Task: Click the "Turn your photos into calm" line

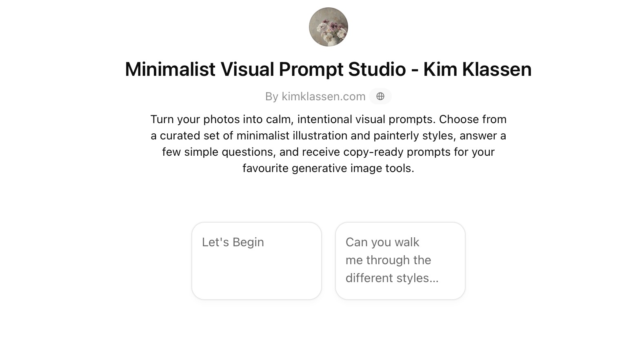Action: point(328,119)
